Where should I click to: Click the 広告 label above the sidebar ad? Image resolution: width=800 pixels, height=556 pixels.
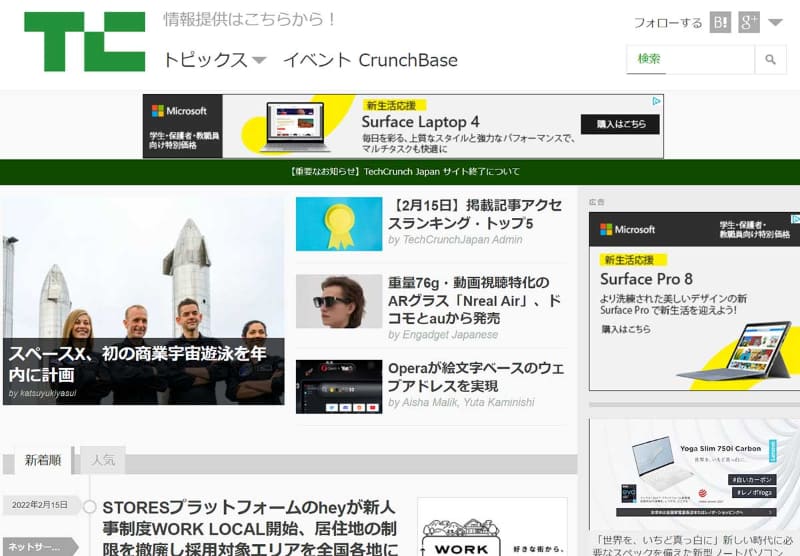pyautogui.click(x=596, y=203)
